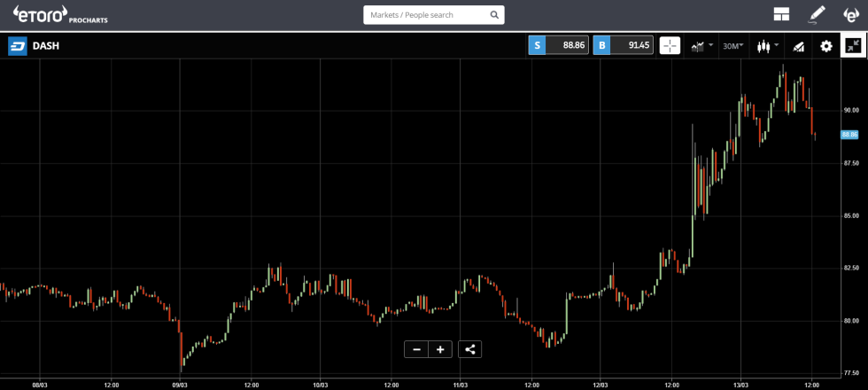
Task: Open chart settings gear
Action: (x=825, y=46)
